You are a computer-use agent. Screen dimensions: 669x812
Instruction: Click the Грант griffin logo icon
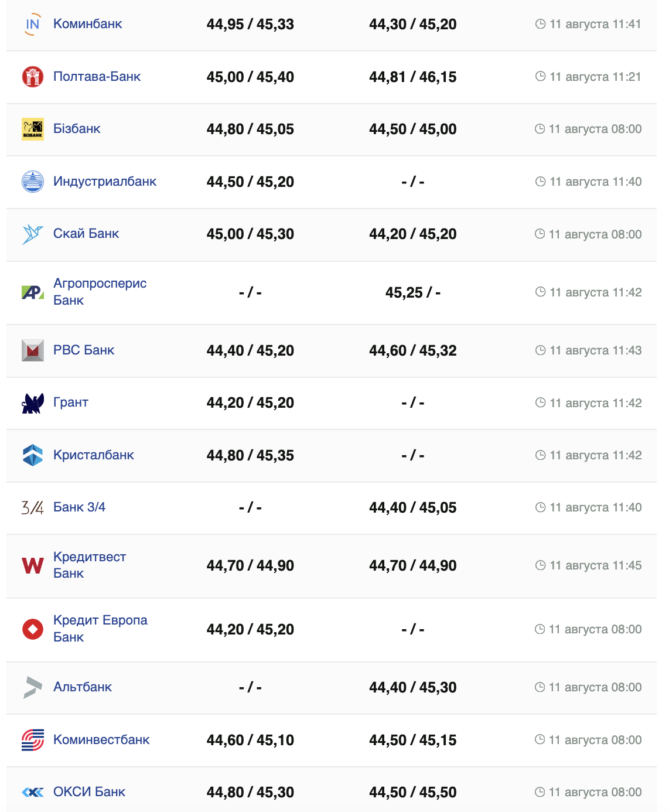pyautogui.click(x=33, y=403)
